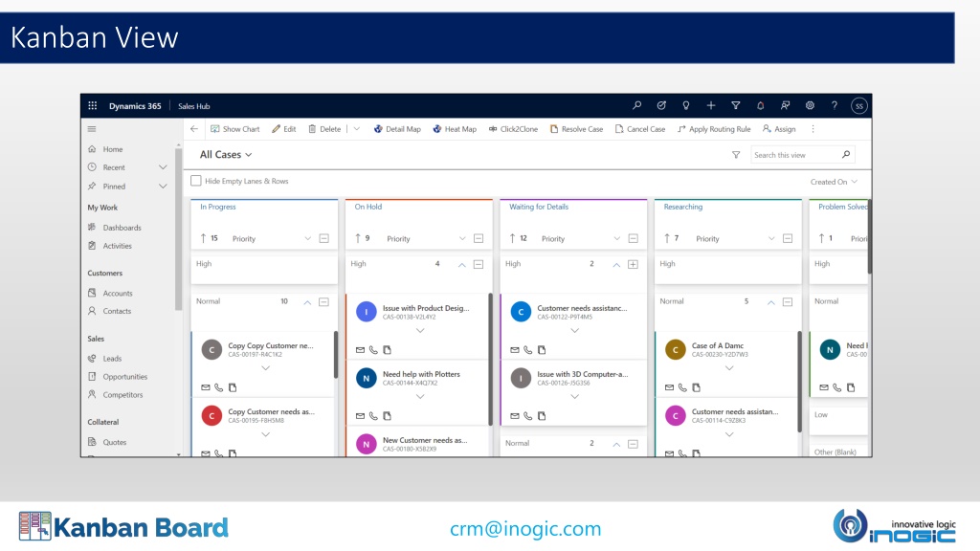Open the All Cases view selector

226,154
